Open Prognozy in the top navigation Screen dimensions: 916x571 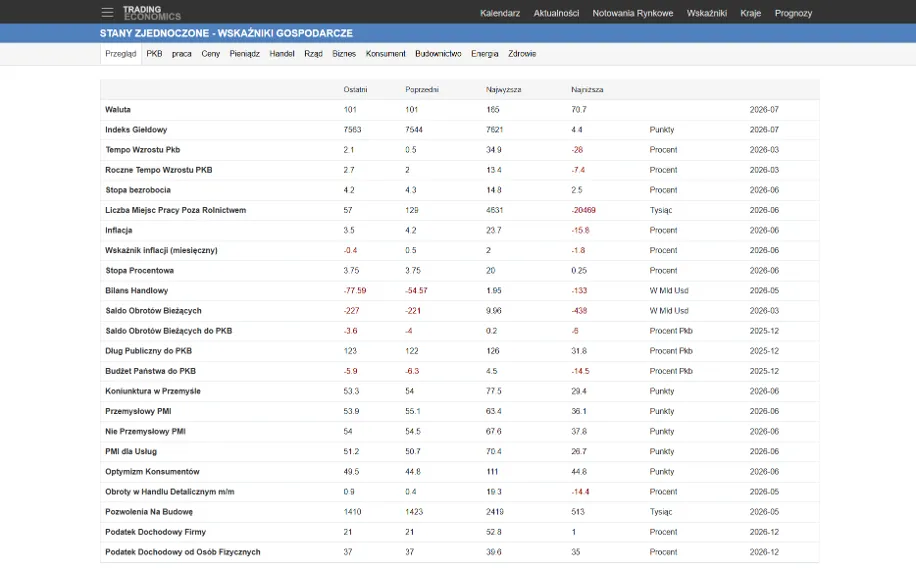pyautogui.click(x=793, y=13)
